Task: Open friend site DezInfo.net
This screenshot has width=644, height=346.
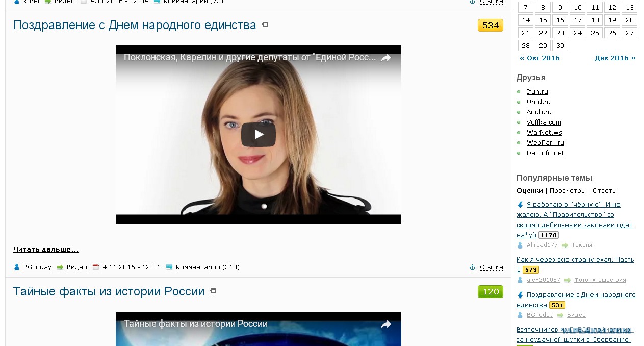Action: [546, 153]
